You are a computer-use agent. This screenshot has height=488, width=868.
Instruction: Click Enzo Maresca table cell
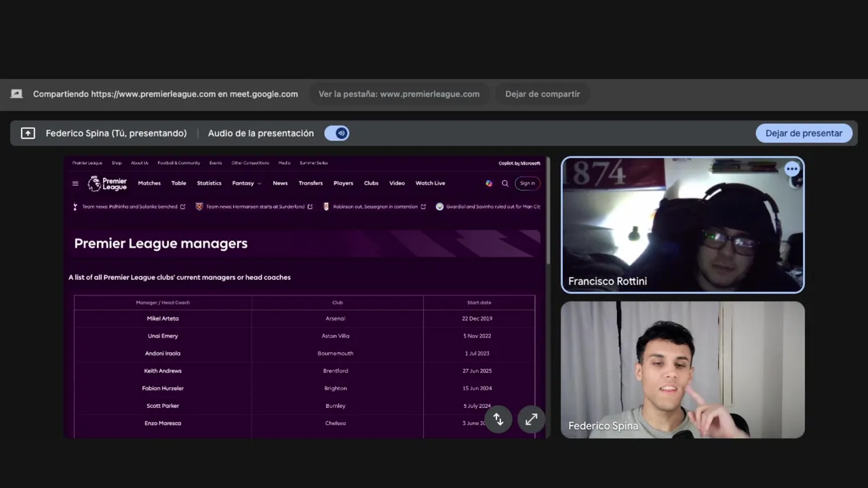163,424
